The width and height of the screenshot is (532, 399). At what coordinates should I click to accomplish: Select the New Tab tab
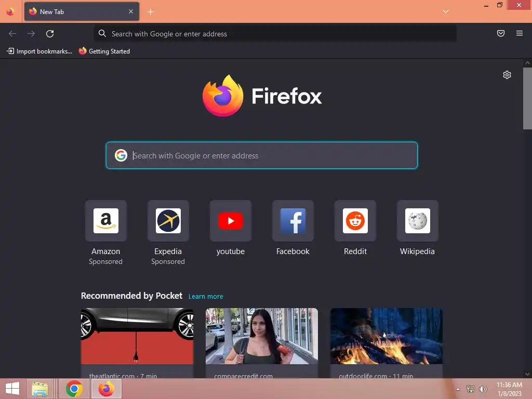(82, 11)
